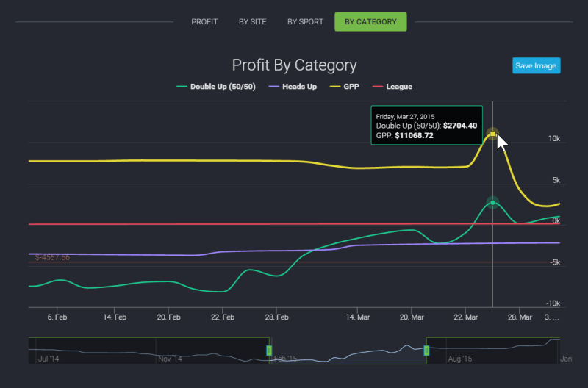Click the 20. Feb axis label

(169, 317)
